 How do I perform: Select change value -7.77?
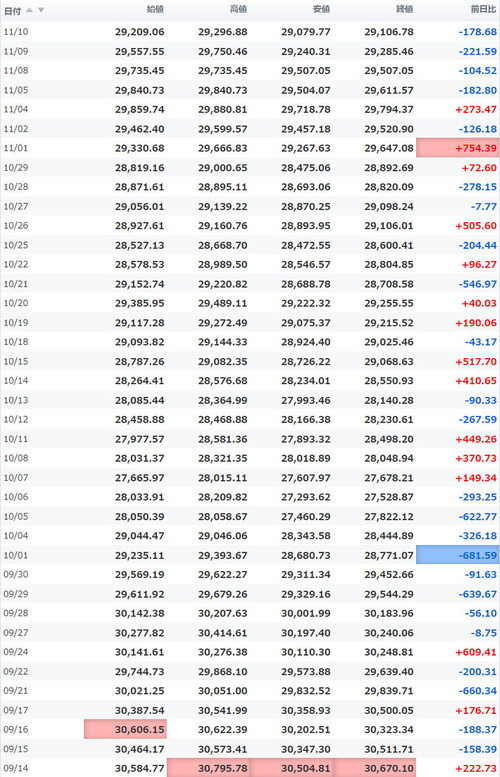(484, 206)
